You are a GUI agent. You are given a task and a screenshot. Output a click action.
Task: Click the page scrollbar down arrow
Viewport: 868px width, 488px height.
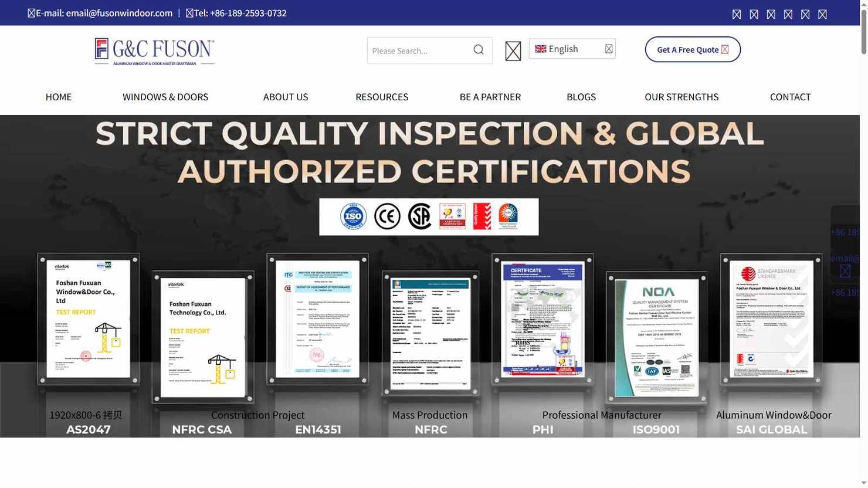click(x=864, y=483)
